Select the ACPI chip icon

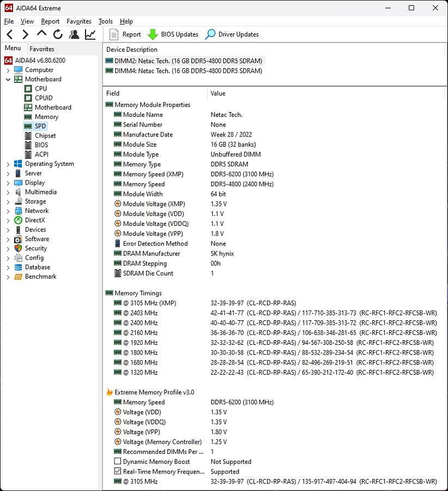[x=28, y=154]
